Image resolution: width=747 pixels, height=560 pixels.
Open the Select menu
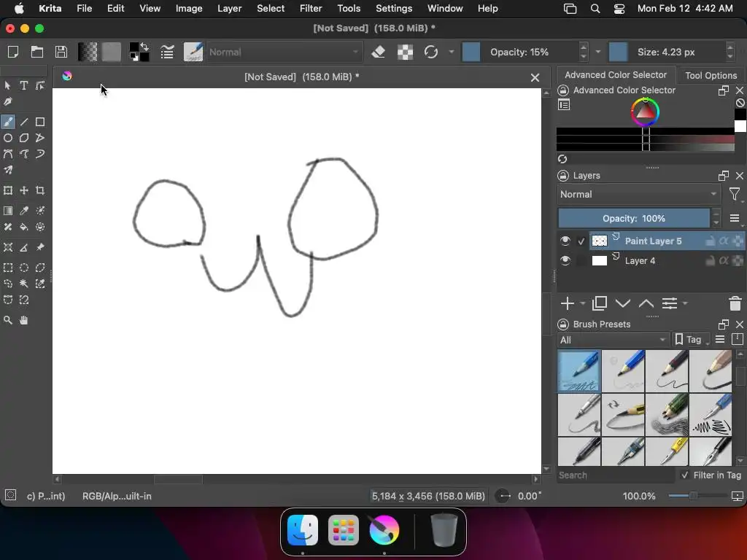[270, 9]
